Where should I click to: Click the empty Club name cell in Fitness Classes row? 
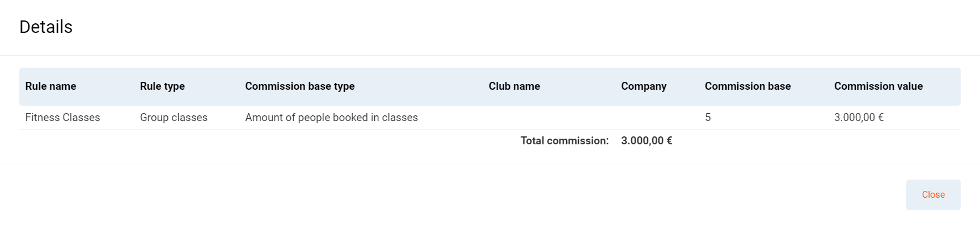tap(544, 118)
